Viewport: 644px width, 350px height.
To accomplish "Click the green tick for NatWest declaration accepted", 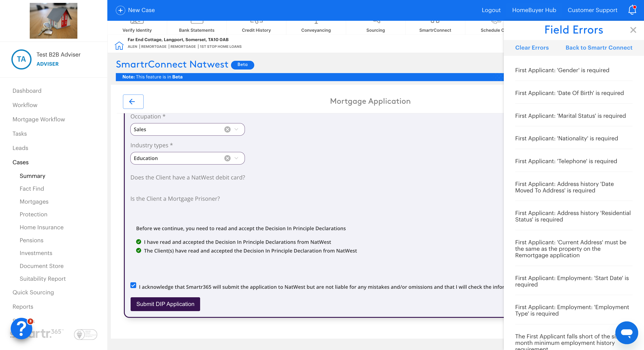I will pyautogui.click(x=138, y=242).
